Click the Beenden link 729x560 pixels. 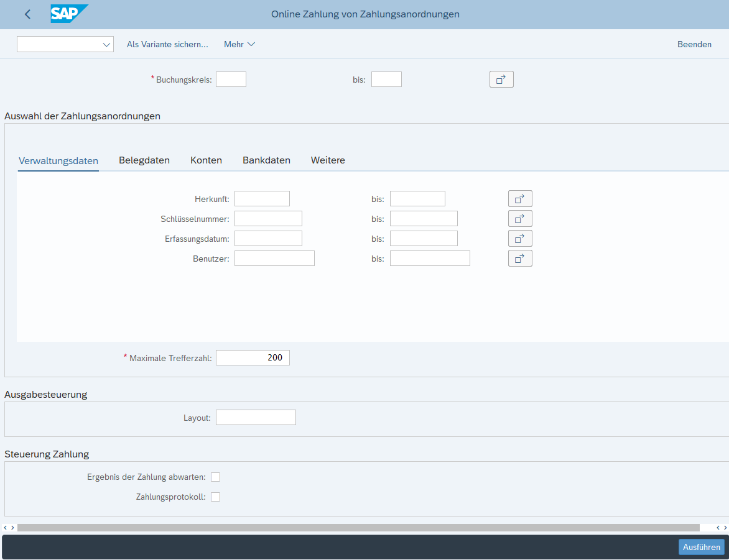pyautogui.click(x=694, y=45)
